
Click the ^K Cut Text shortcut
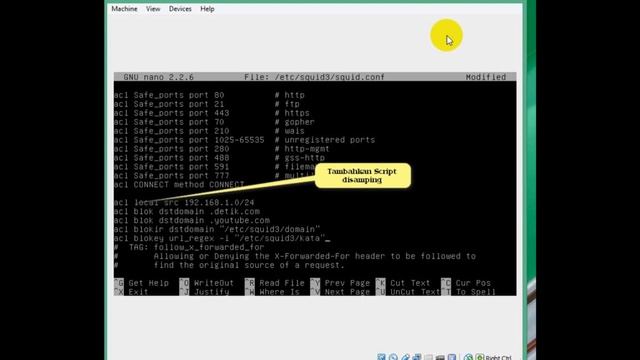(403, 283)
